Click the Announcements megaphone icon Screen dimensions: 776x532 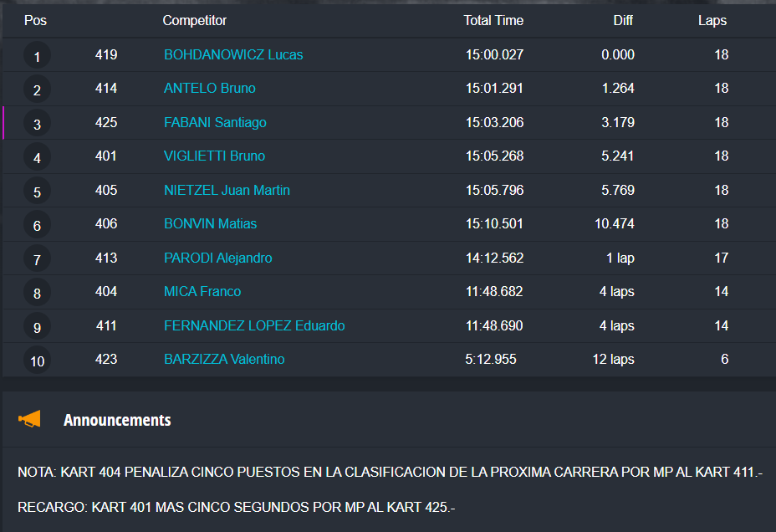point(29,419)
